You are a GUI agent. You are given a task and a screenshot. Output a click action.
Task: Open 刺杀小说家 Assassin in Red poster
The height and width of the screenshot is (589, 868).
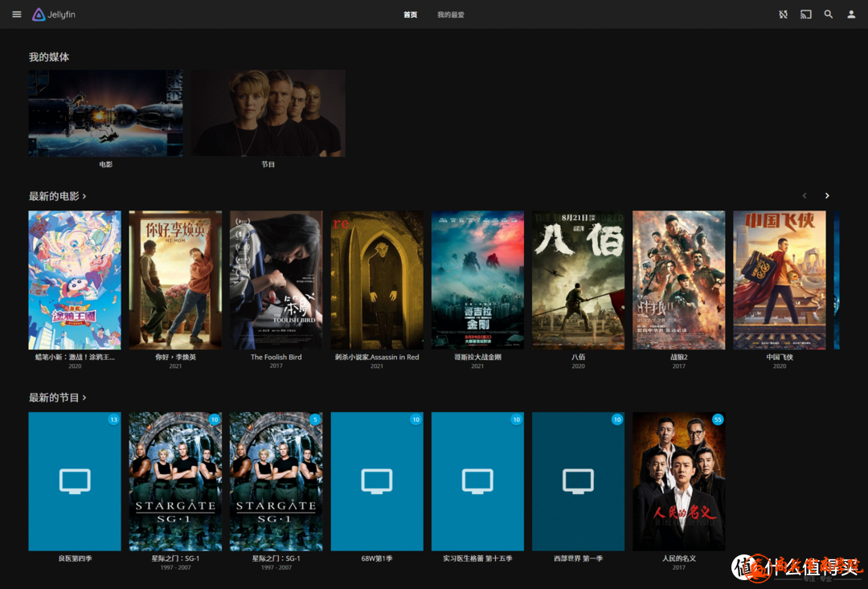[377, 280]
